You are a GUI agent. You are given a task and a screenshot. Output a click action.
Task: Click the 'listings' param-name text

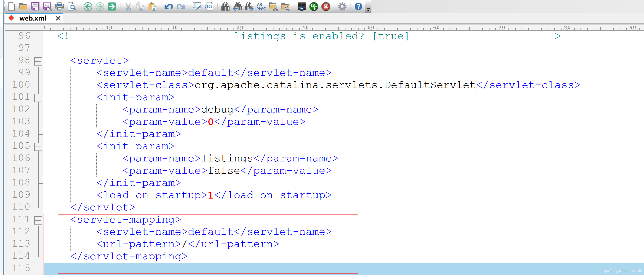pyautogui.click(x=227, y=159)
